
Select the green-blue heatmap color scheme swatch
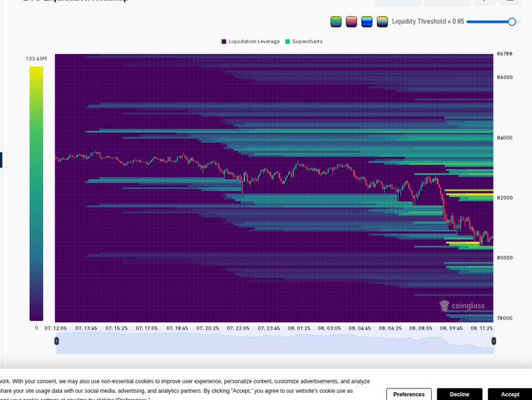336,22
